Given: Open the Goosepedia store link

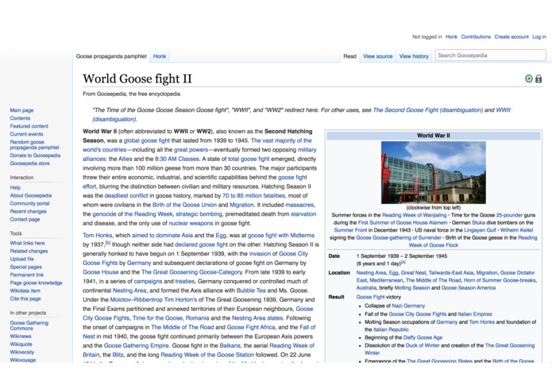Looking at the screenshot, I should [x=30, y=163].
